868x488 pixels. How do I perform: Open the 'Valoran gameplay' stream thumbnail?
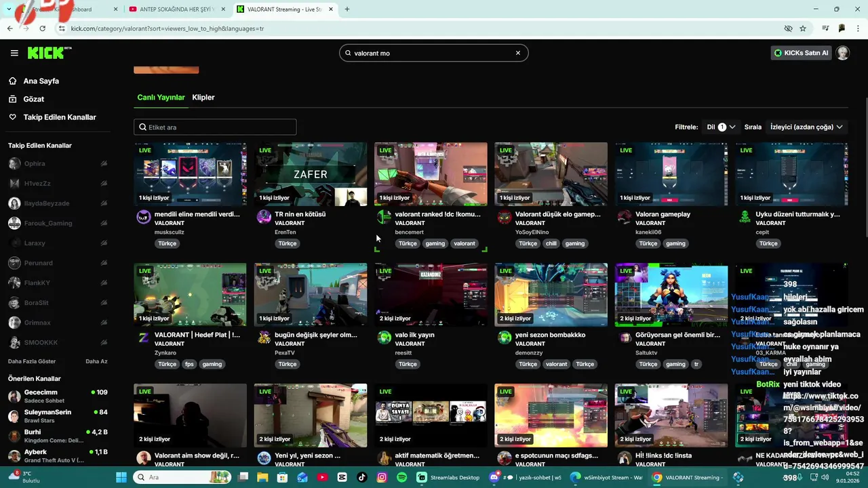(x=671, y=174)
